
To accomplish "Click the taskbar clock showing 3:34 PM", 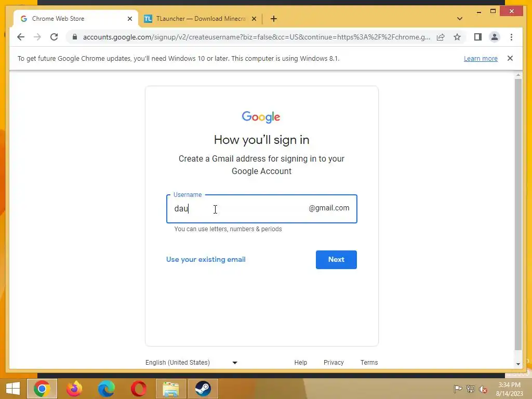I will 509,389.
